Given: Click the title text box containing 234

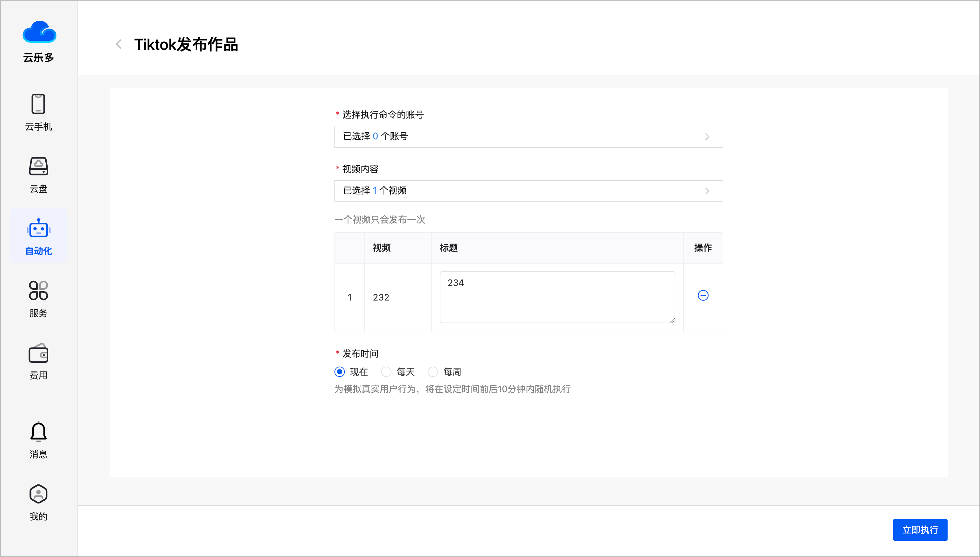Looking at the screenshot, I should click(x=557, y=297).
